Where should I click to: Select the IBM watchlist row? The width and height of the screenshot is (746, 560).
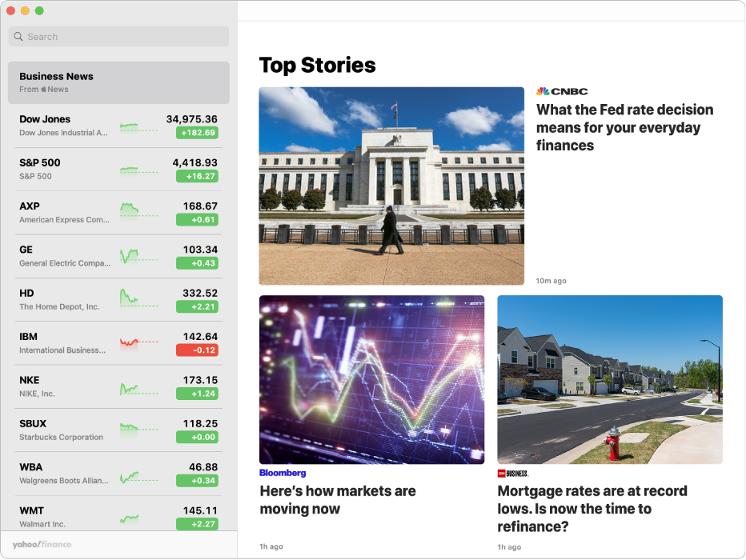(x=118, y=343)
